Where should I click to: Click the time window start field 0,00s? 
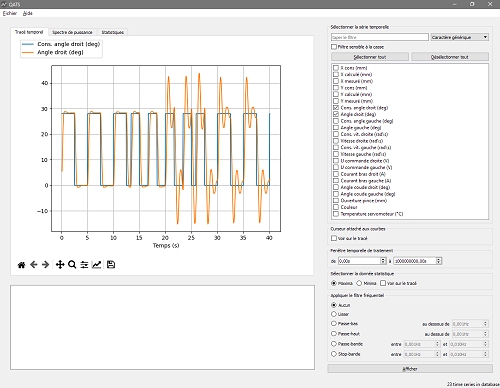click(x=359, y=261)
